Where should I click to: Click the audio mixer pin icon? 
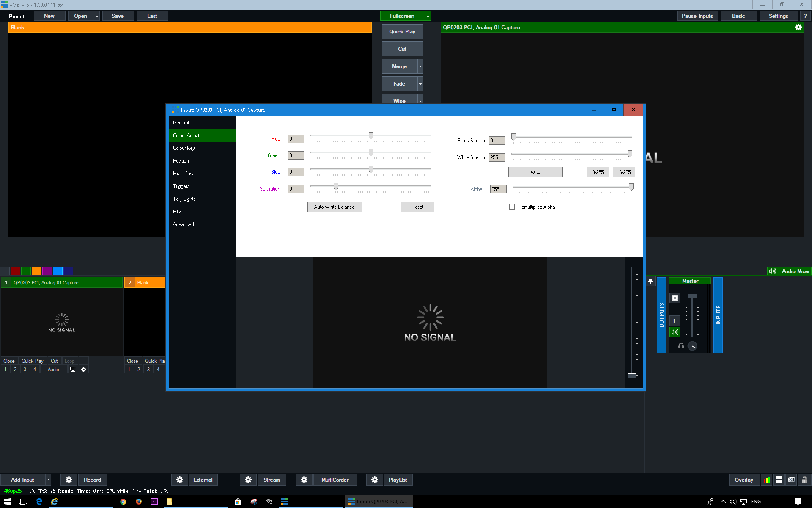click(x=650, y=281)
